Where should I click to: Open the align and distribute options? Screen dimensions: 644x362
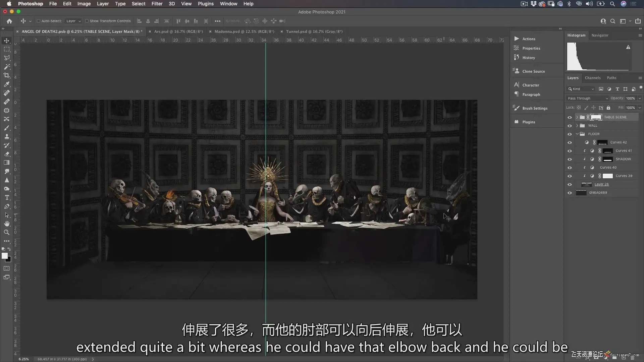point(218,21)
